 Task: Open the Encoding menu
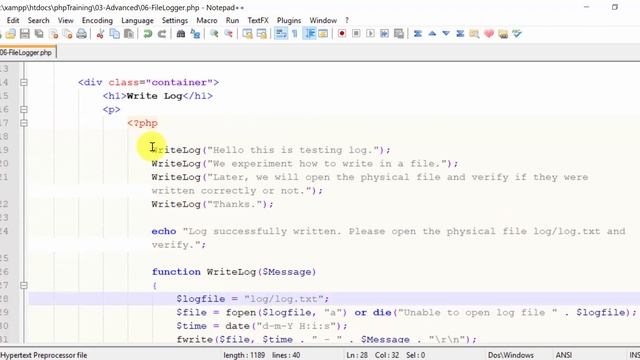click(97, 20)
